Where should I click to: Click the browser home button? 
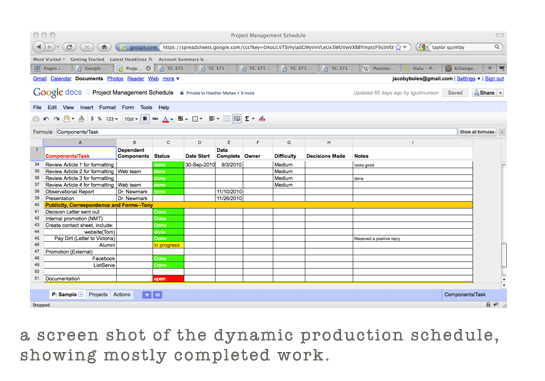[104, 47]
